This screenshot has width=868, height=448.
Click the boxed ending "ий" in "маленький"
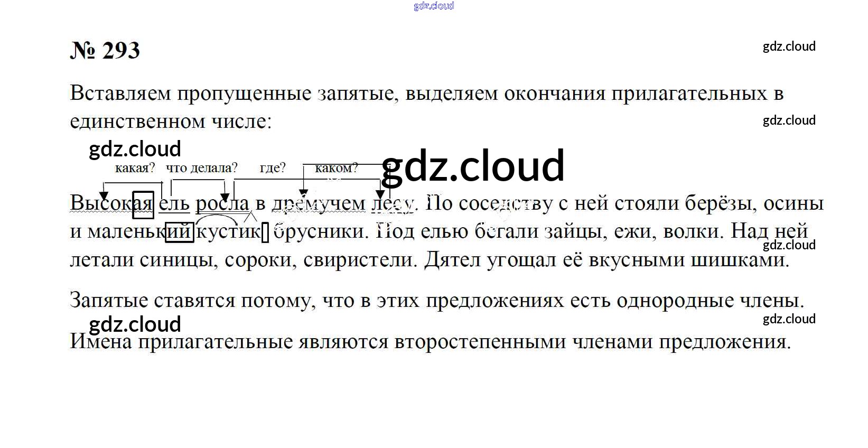click(x=180, y=232)
